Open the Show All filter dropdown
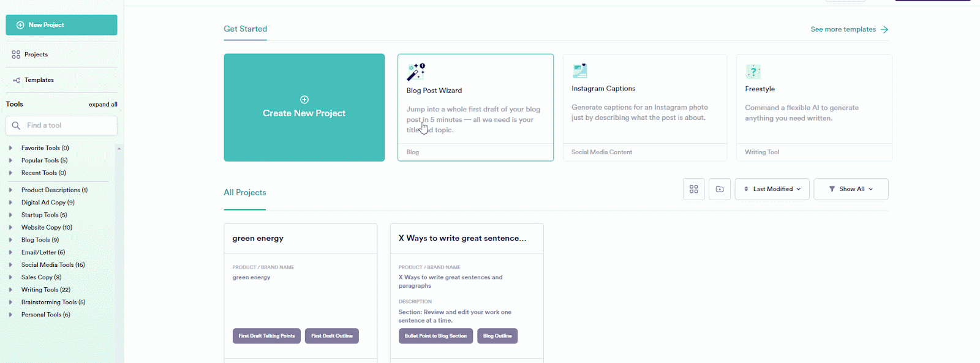This screenshot has height=363, width=980. [x=851, y=189]
